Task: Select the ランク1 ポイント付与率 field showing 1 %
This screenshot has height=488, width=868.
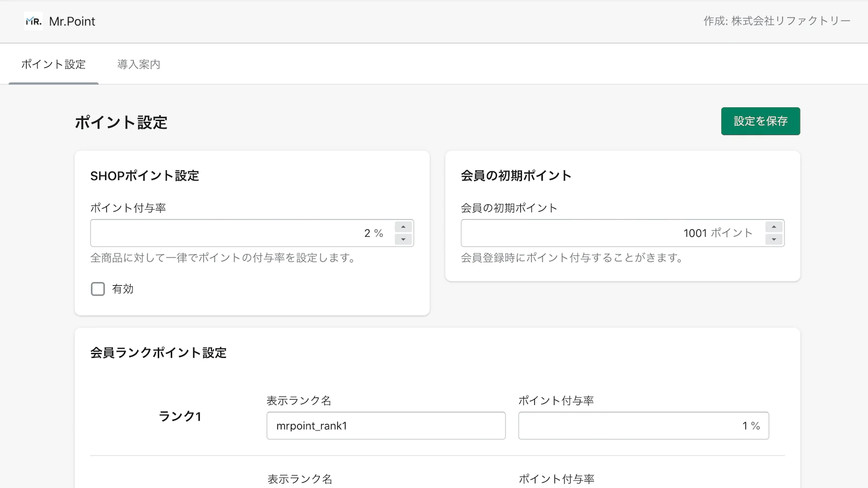Action: pos(643,426)
